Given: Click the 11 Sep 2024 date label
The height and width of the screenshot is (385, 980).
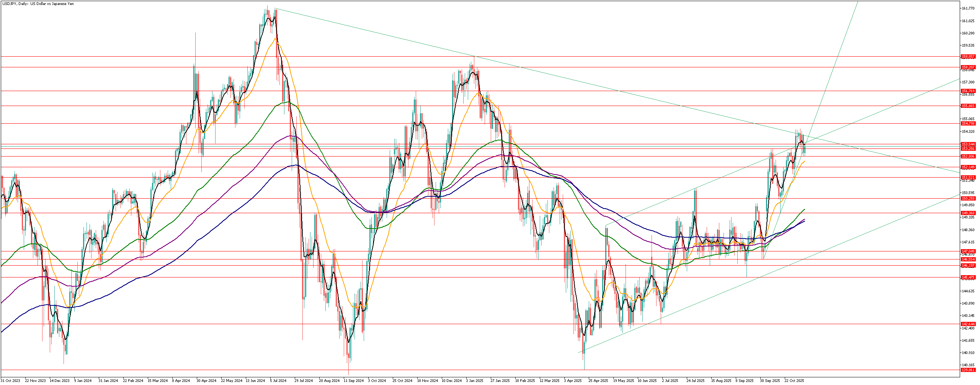Looking at the screenshot, I should tap(353, 381).
